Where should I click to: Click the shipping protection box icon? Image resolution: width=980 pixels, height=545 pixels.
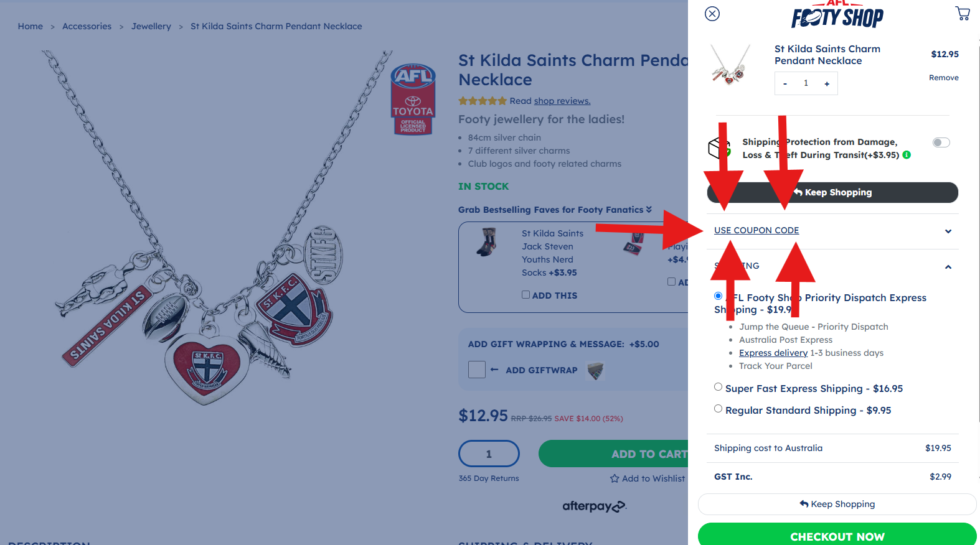pos(720,148)
